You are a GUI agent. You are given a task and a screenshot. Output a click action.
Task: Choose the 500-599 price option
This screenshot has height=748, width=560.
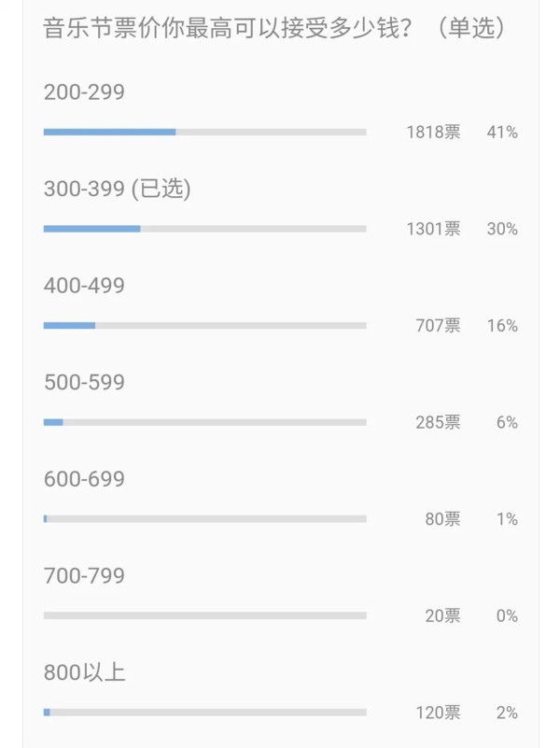(84, 382)
